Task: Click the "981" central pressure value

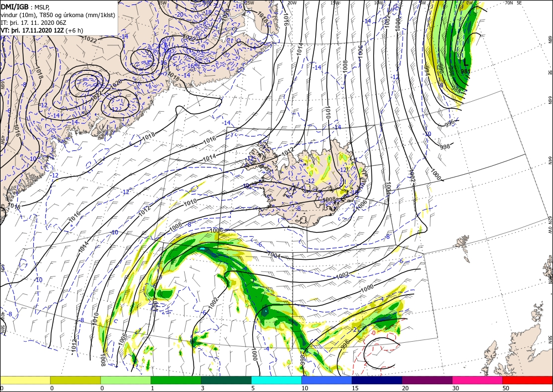Action: tap(465, 71)
